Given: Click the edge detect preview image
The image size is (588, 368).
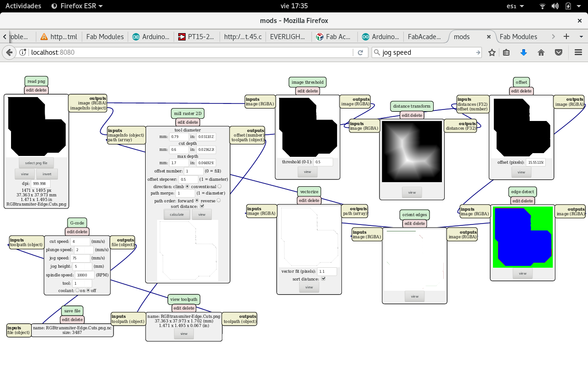Looking at the screenshot, I should tap(523, 237).
